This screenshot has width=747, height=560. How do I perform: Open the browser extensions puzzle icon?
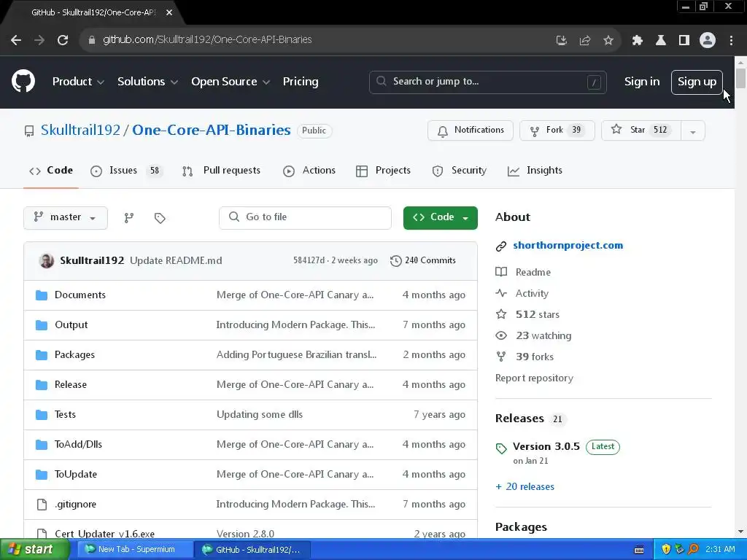638,41
